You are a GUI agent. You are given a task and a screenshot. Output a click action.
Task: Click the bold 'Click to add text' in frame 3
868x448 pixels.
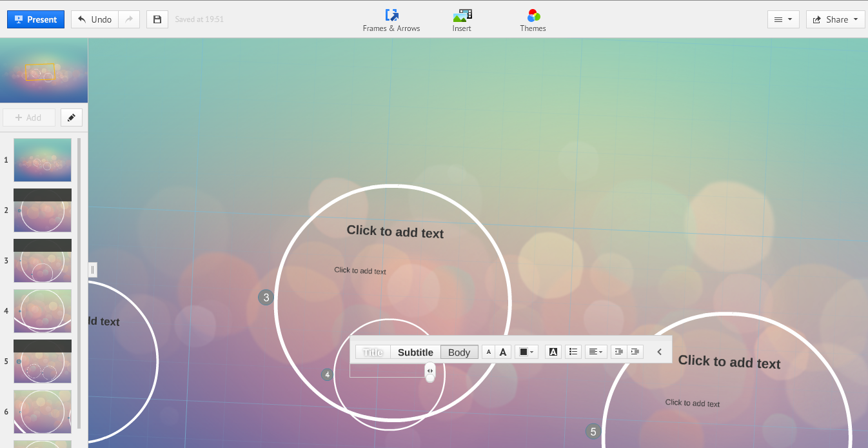[395, 231]
